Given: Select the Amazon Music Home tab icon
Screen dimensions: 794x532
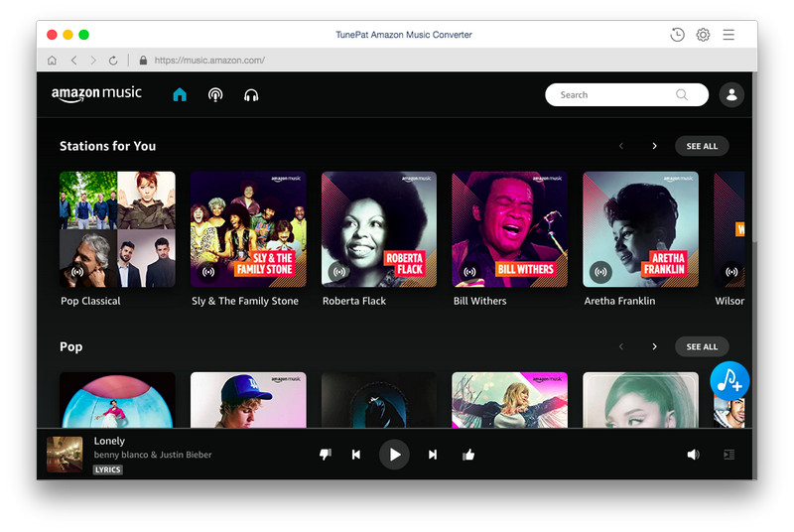Looking at the screenshot, I should [x=180, y=94].
